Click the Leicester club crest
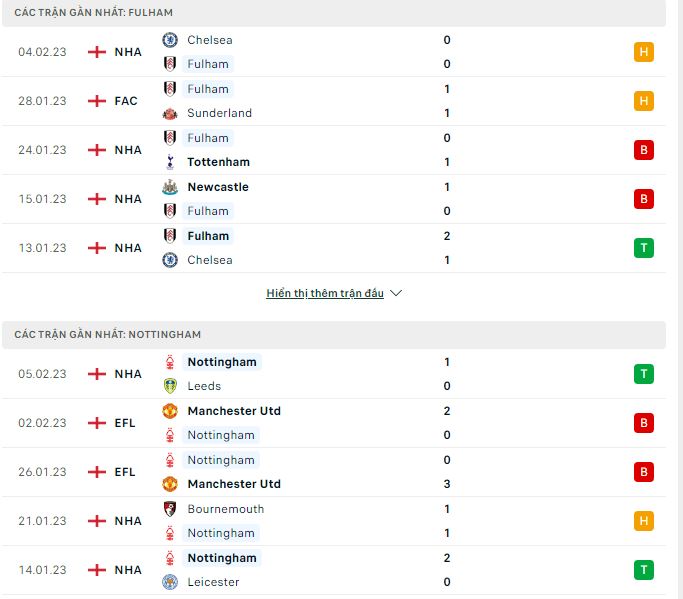Image resolution: width=683 pixels, height=599 pixels. tap(170, 582)
